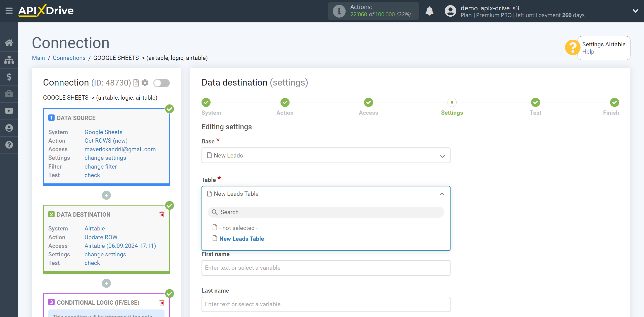644x317 pixels.
Task: Click the APIXDrive logo
Action: (46, 11)
